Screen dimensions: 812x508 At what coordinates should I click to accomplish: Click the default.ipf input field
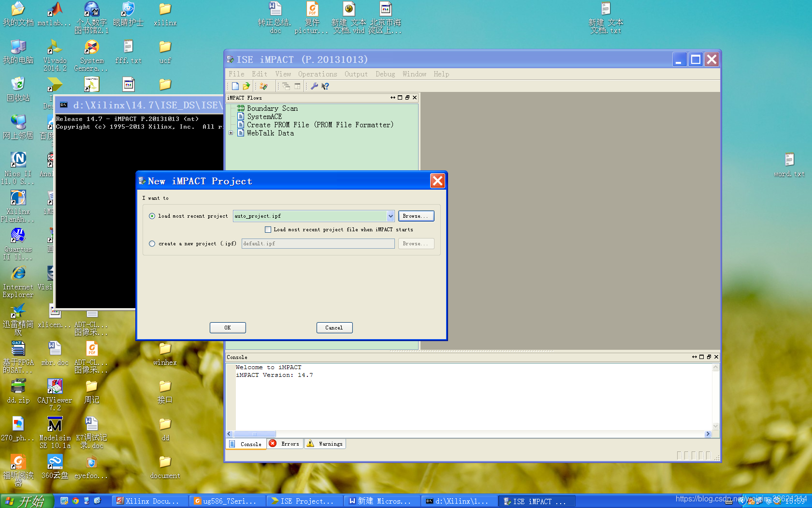318,244
